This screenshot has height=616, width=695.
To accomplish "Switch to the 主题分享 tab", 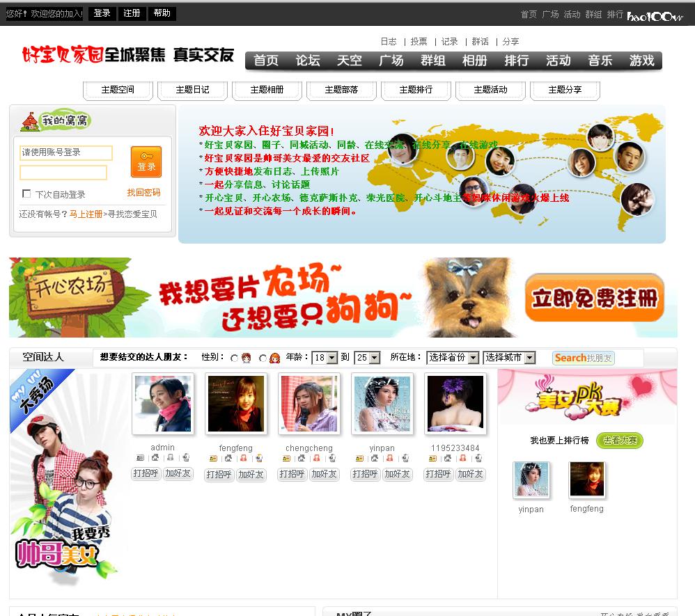I will pyautogui.click(x=565, y=90).
